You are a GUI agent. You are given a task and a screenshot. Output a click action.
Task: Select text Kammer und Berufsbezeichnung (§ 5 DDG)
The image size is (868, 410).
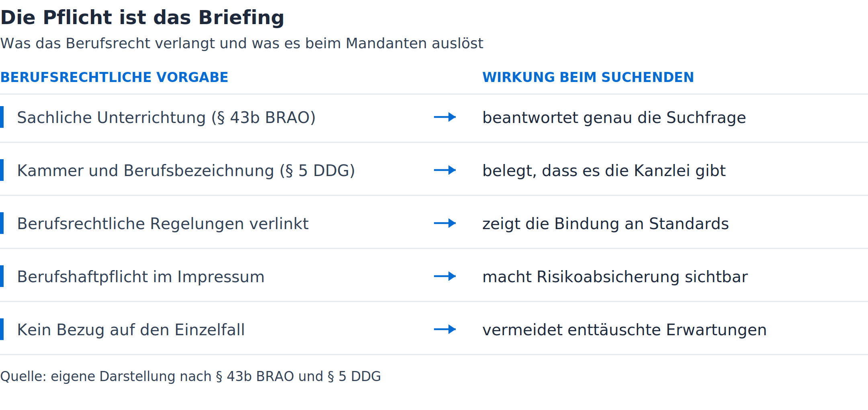point(186,171)
